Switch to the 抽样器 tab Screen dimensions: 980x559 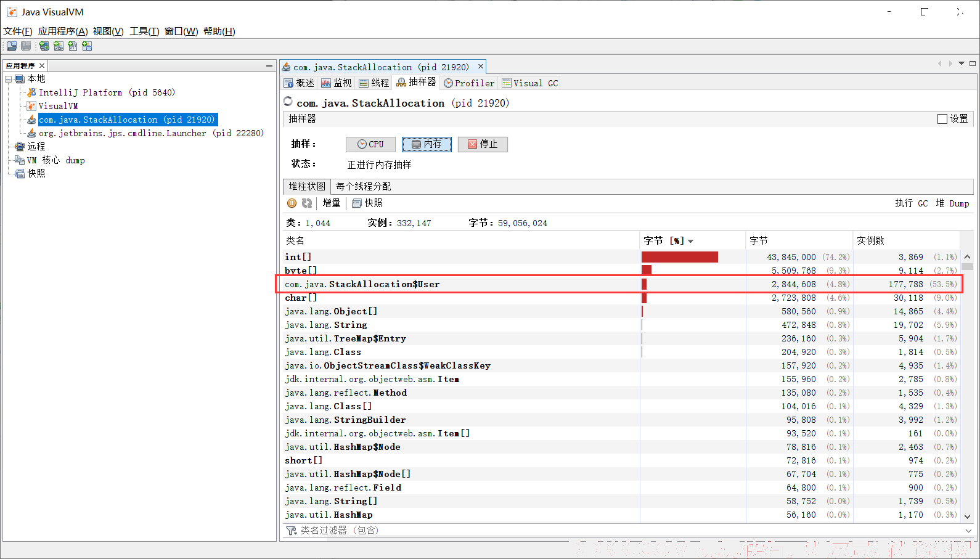click(416, 83)
